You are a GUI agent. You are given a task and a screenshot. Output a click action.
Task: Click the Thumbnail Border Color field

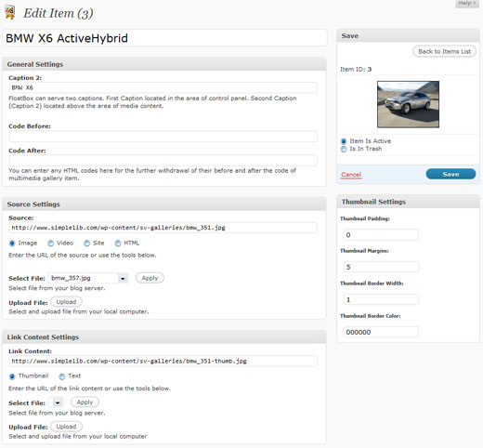[x=381, y=332]
